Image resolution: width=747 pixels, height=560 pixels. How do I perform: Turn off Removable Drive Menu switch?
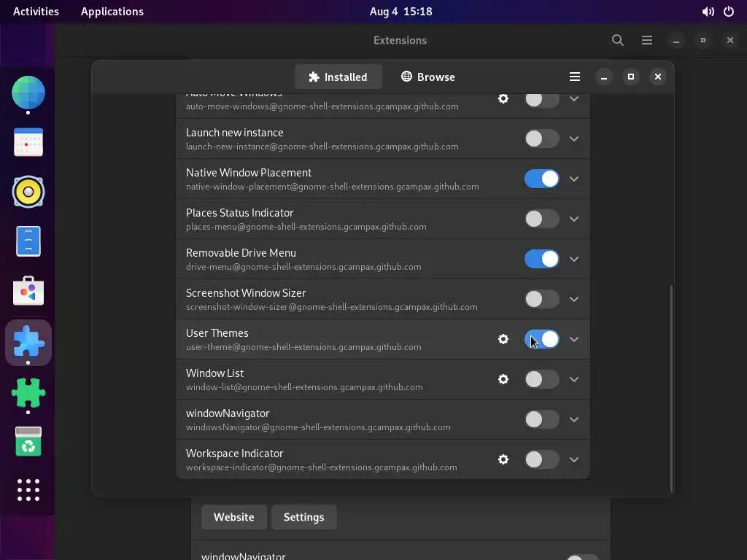pos(541,259)
